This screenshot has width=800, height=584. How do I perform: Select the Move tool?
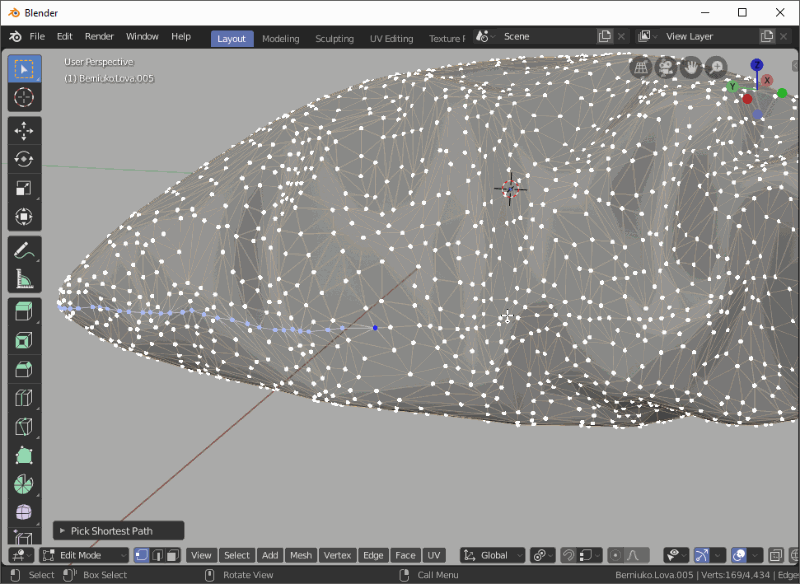tap(24, 128)
